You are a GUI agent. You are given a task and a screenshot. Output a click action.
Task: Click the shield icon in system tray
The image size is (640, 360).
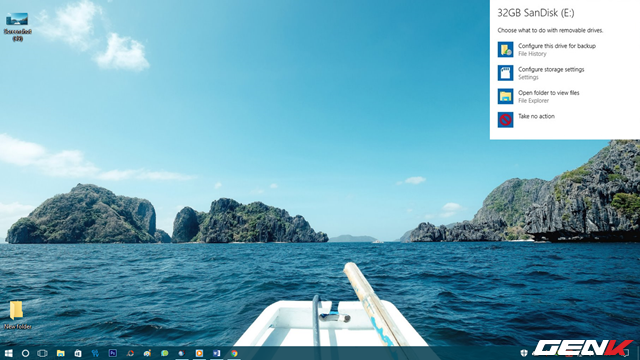[524, 353]
